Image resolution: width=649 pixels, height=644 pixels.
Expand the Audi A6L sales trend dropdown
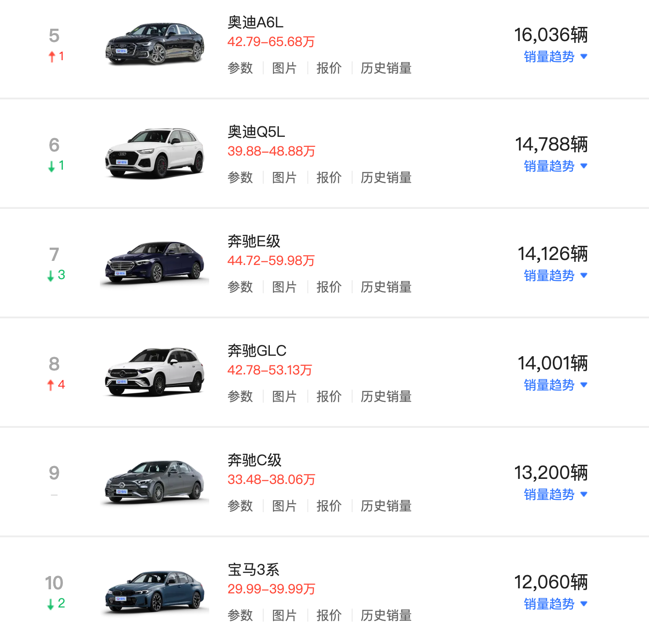(x=555, y=57)
